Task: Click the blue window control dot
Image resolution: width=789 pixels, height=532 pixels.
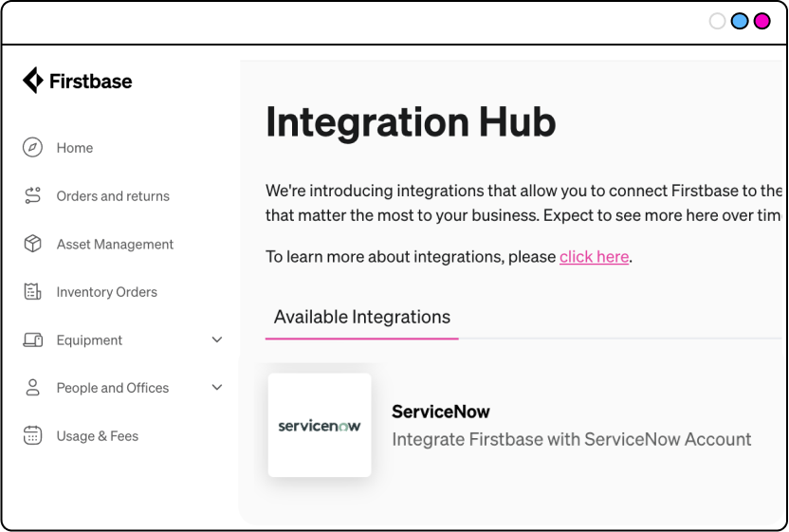Action: [x=740, y=21]
